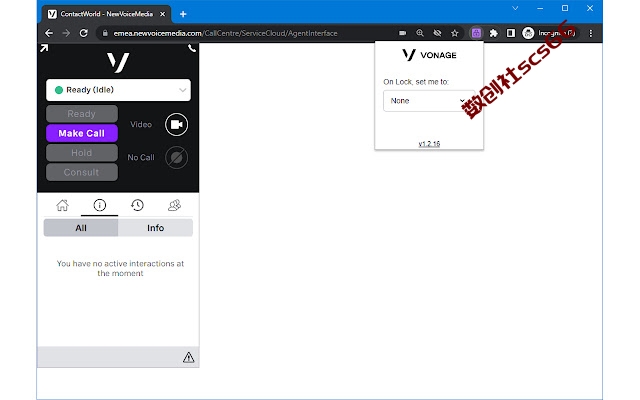The width and height of the screenshot is (640, 400).
Task: Click the Ready button
Action: click(x=82, y=114)
